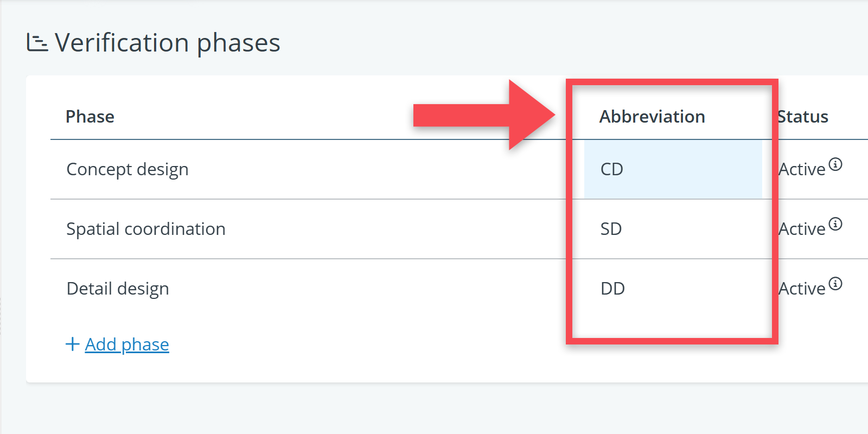Click the Status column header

(803, 117)
